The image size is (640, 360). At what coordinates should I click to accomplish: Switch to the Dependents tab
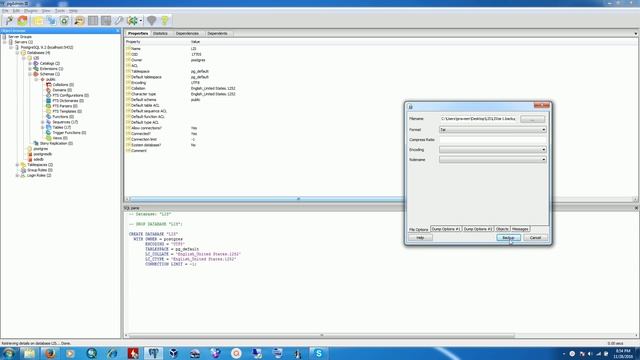[x=217, y=33]
